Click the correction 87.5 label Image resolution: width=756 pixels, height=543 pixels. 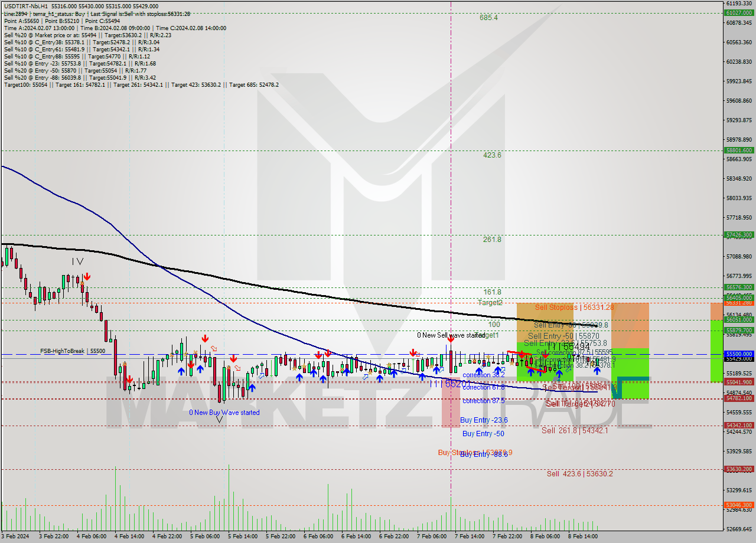(x=484, y=401)
